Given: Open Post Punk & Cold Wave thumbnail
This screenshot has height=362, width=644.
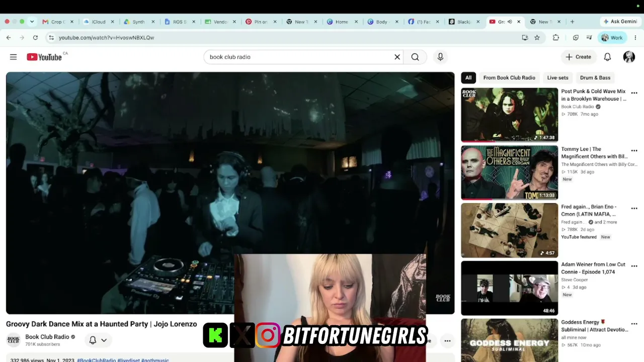Looking at the screenshot, I should (x=509, y=115).
